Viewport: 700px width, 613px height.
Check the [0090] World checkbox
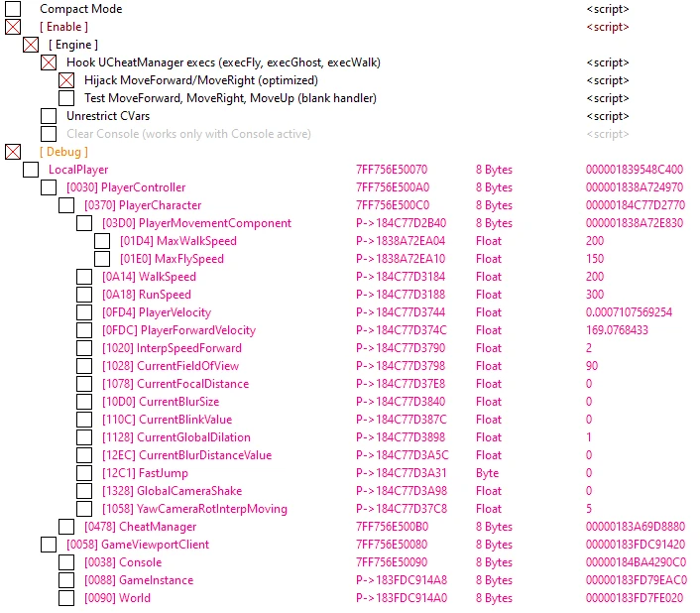tap(66, 598)
